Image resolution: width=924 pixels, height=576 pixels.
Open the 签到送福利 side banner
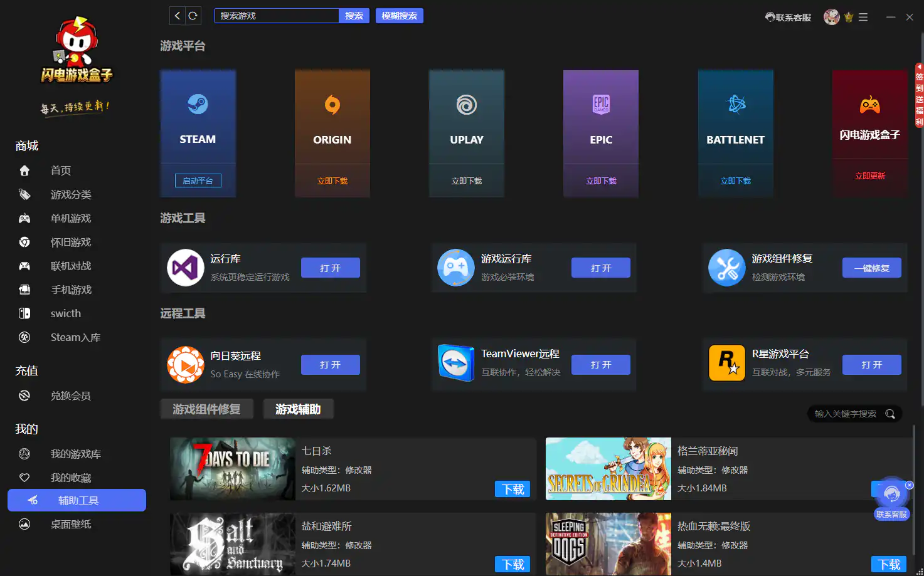point(919,95)
